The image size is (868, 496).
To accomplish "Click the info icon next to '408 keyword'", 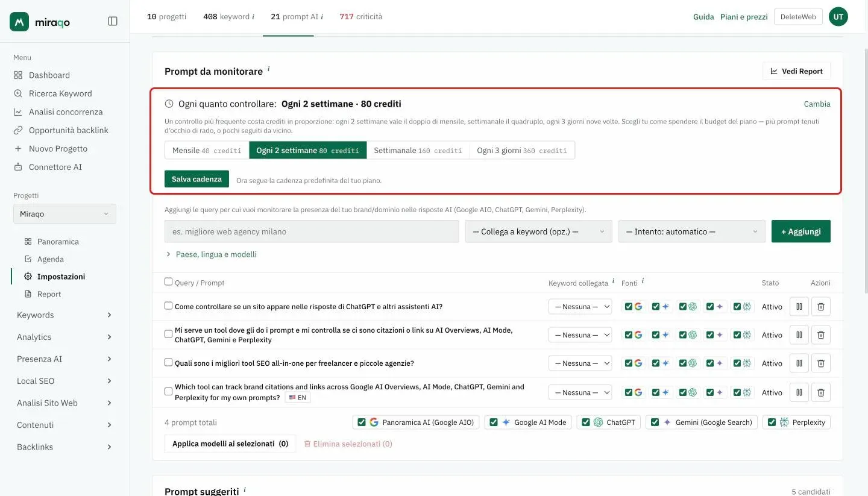I will (x=253, y=17).
